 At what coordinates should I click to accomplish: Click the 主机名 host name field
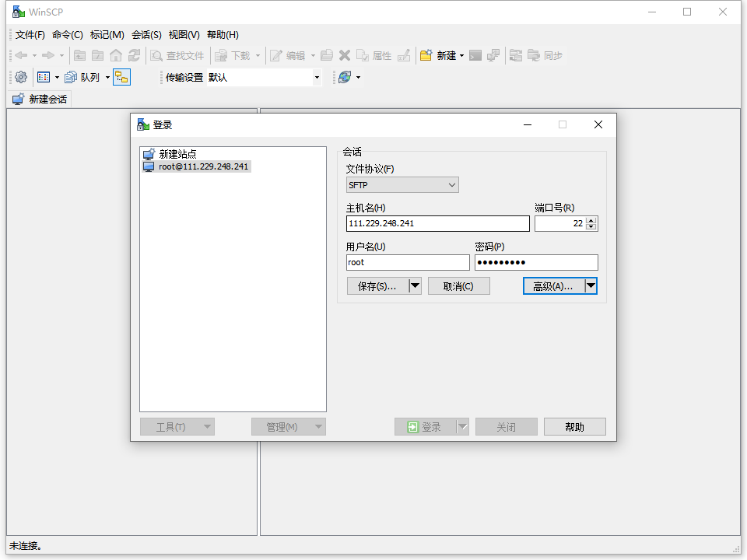point(438,224)
